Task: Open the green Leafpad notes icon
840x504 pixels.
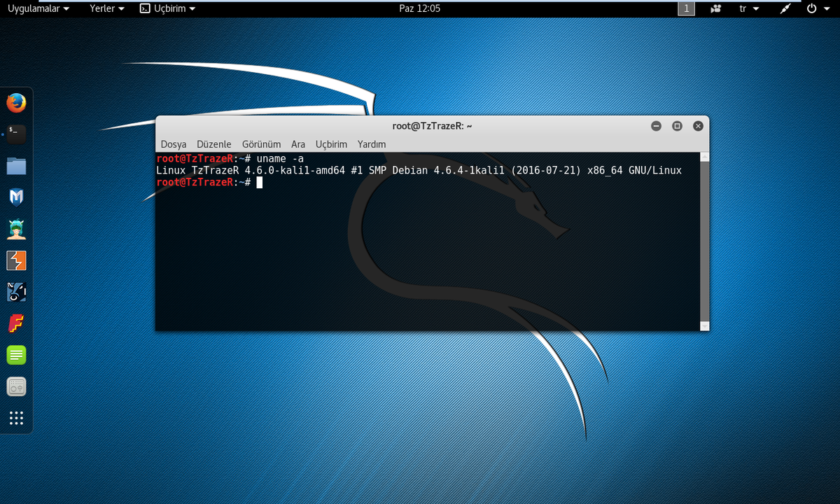Action: (x=16, y=355)
